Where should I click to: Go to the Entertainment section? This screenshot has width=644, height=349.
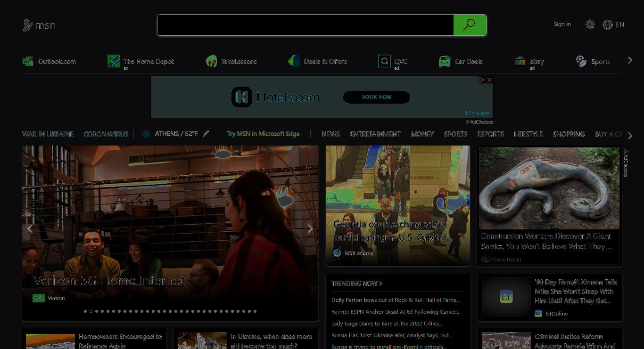click(375, 134)
